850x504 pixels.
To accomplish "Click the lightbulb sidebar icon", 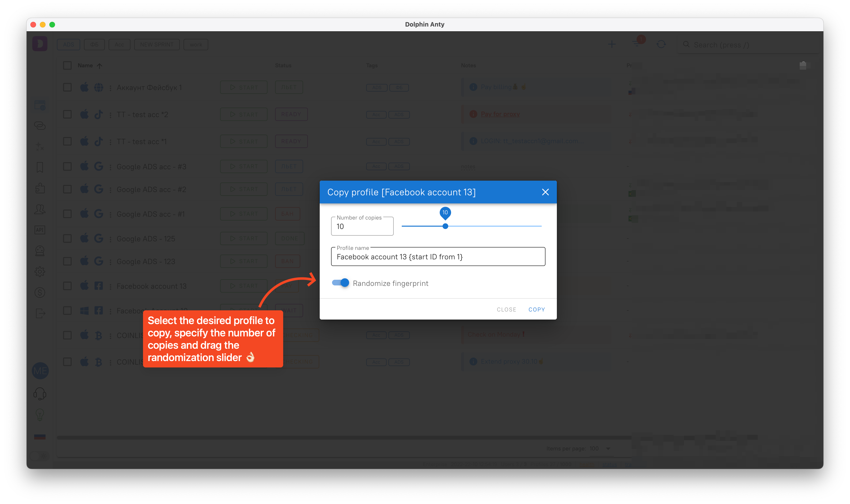I will [40, 415].
